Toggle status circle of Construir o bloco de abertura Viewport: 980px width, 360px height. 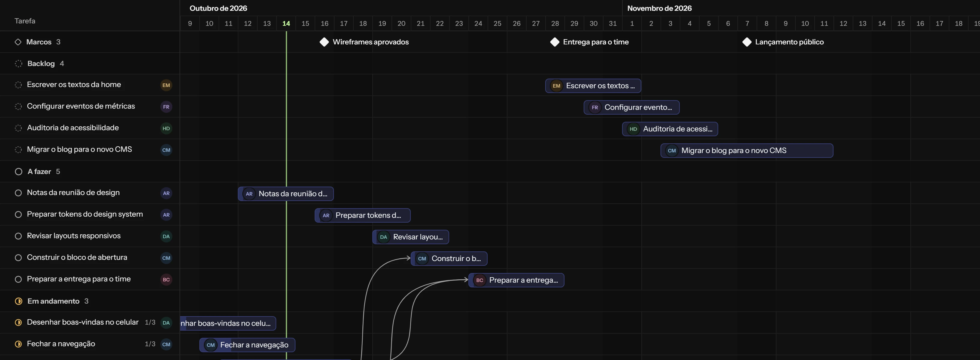[18, 258]
